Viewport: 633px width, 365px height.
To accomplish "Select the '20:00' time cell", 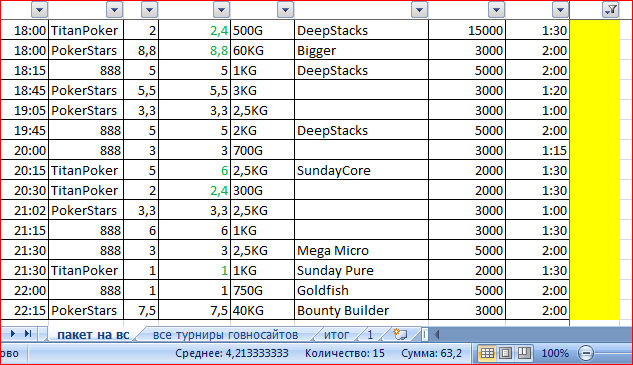I will tap(25, 150).
